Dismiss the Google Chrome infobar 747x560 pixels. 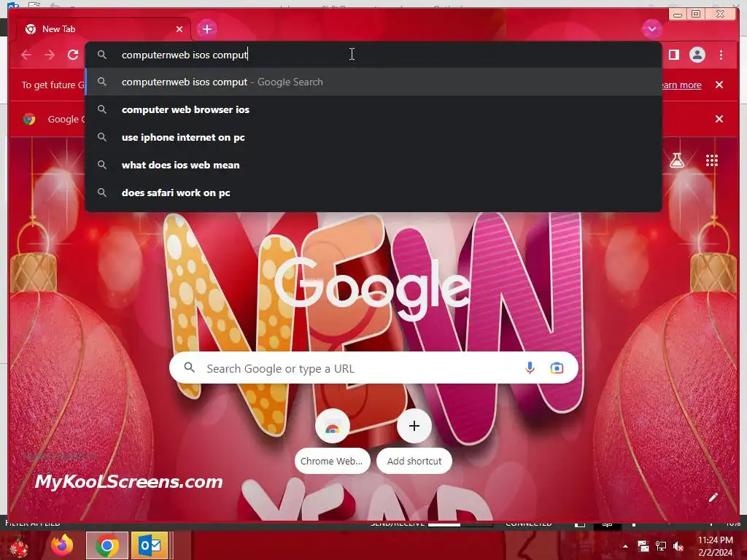point(719,119)
